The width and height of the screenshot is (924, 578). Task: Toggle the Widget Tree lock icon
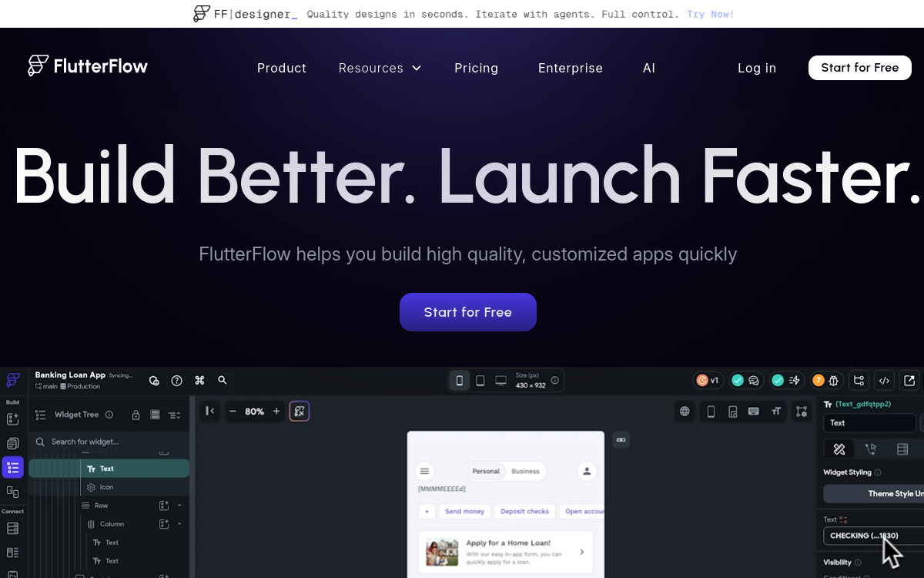[x=136, y=415]
